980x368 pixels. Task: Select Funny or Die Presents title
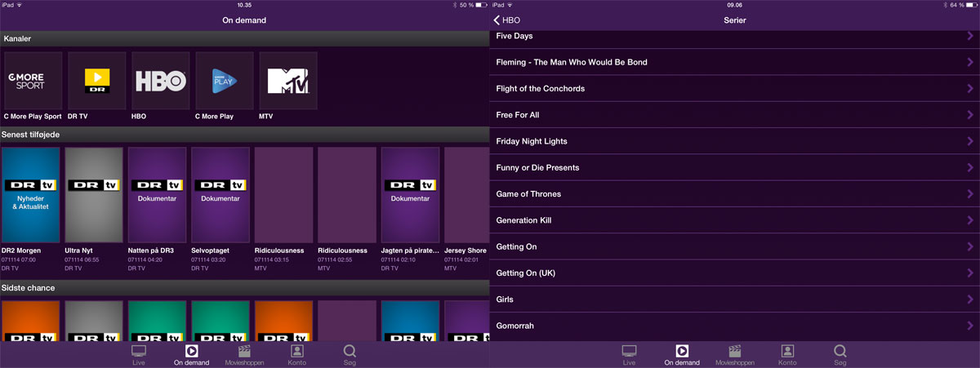click(537, 167)
